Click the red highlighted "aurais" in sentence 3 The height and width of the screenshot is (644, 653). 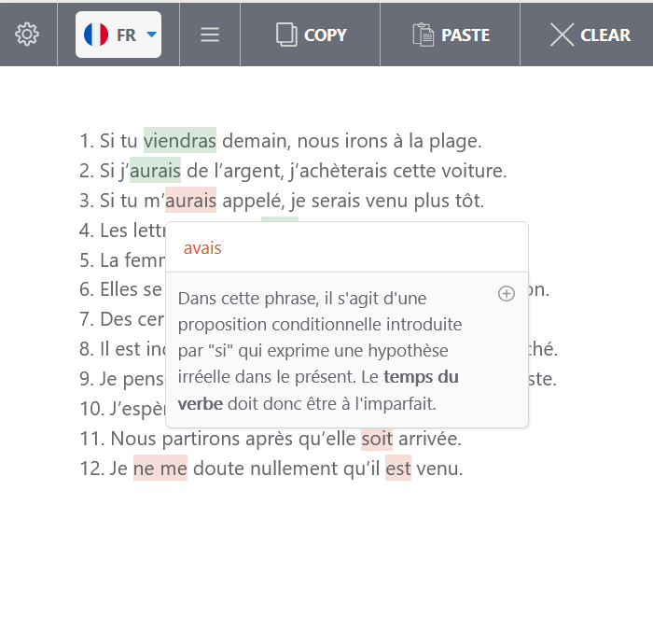pyautogui.click(x=190, y=201)
